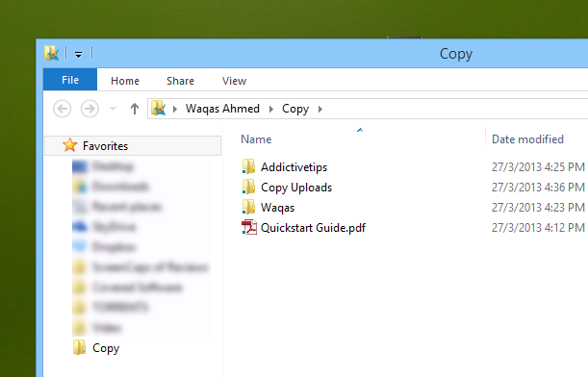Click the Copy app icon in title bar

(x=51, y=53)
